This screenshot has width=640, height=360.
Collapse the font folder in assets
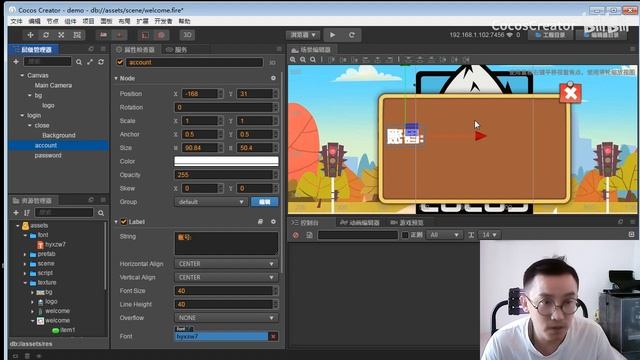[25, 236]
